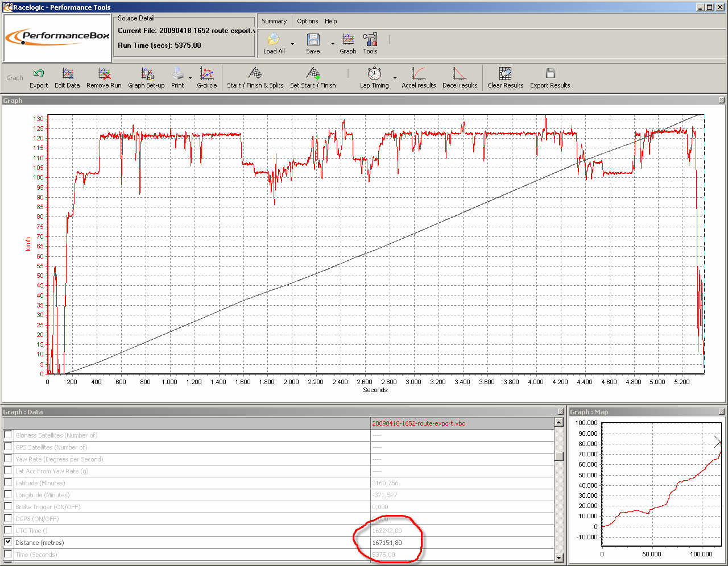The image size is (728, 566).
Task: Enable the UTC Time channel checkbox
Action: coord(8,530)
